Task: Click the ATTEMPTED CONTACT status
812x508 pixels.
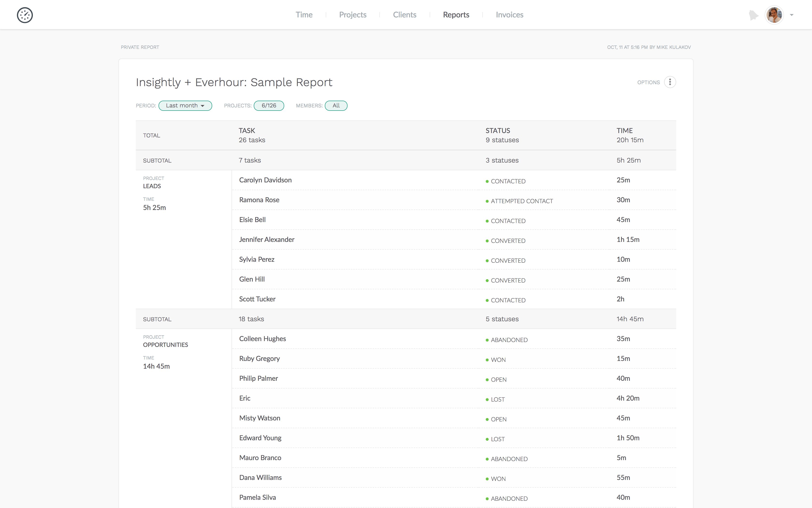Action: [x=519, y=201]
